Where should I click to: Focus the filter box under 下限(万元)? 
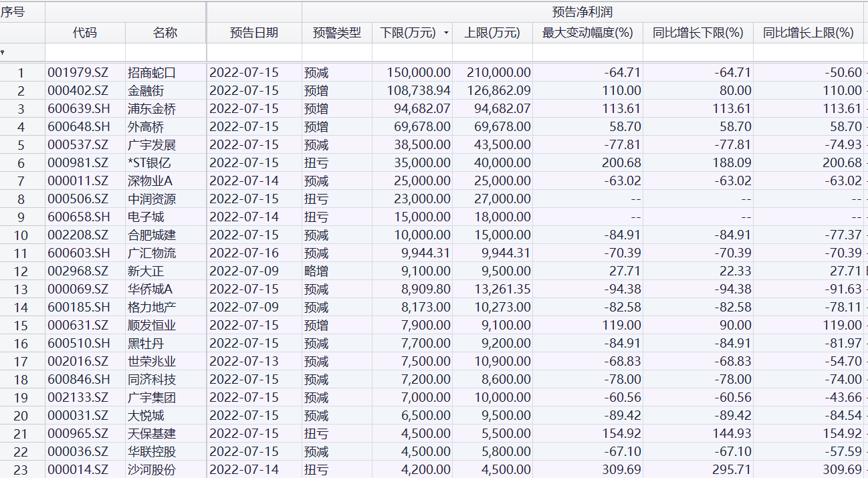(x=412, y=52)
